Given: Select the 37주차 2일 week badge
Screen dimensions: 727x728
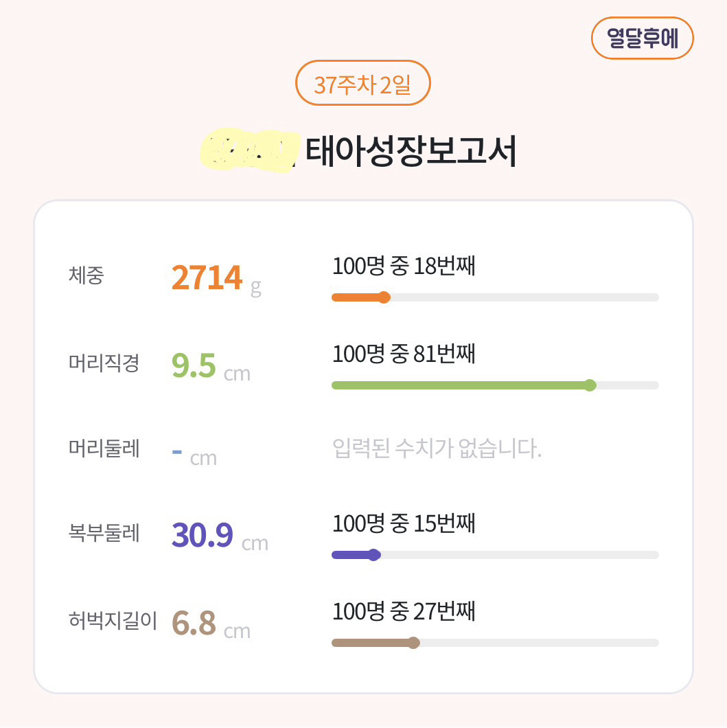Looking at the screenshot, I should point(362,84).
